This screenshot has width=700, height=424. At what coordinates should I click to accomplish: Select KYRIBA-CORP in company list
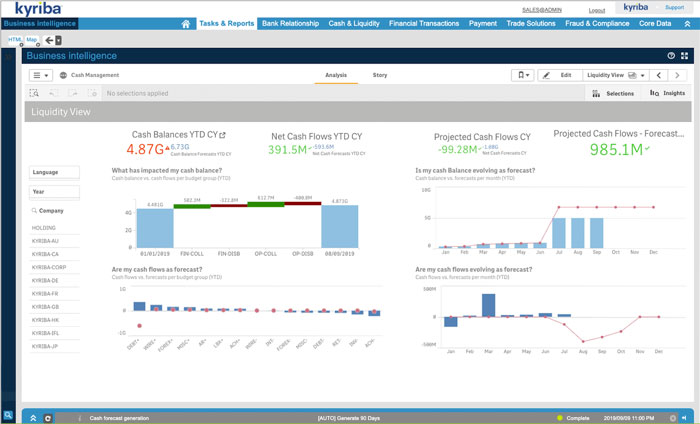(x=54, y=267)
